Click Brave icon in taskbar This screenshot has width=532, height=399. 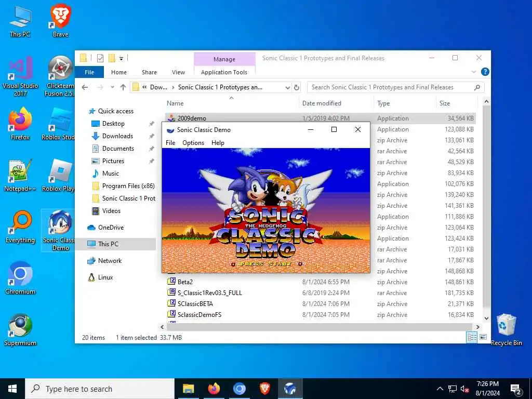tap(264, 389)
